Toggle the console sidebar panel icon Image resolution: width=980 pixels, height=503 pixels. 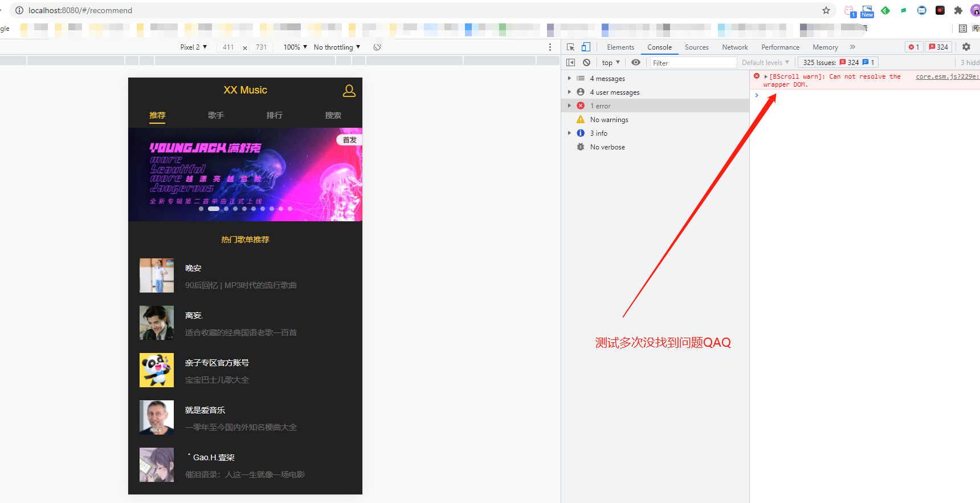[570, 63]
